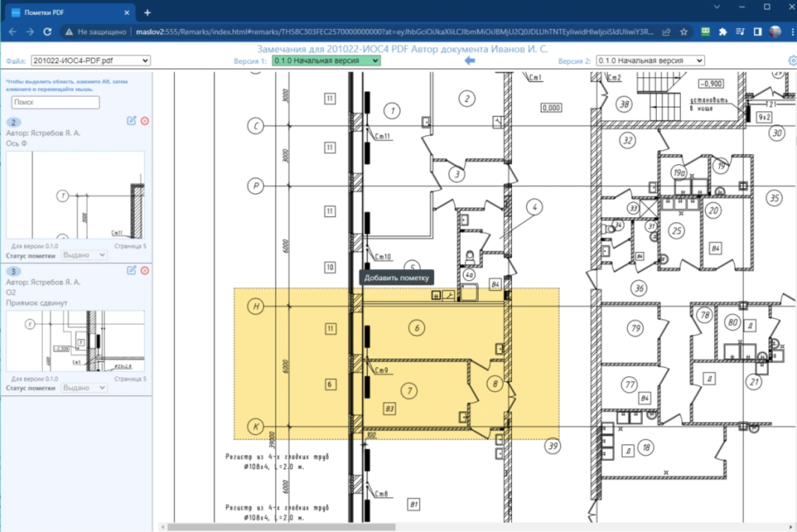The height and width of the screenshot is (532, 797).
Task: Reload the page with browser refresh icon
Action: [x=47, y=32]
